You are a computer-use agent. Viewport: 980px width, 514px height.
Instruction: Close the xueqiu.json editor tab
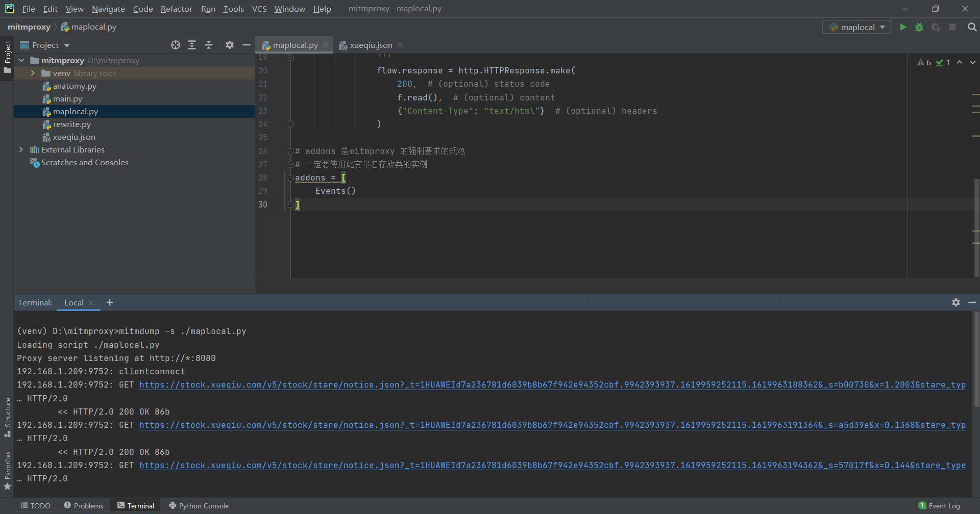pos(400,45)
